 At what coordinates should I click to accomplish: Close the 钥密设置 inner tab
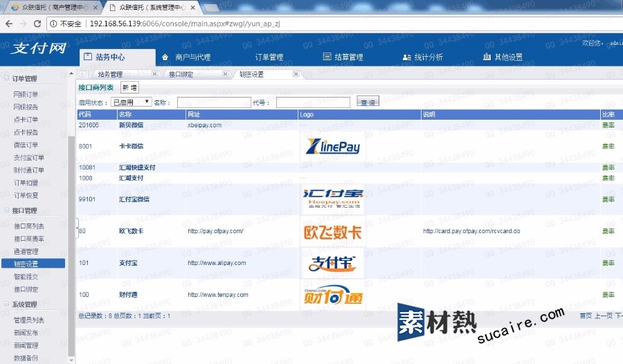click(296, 74)
